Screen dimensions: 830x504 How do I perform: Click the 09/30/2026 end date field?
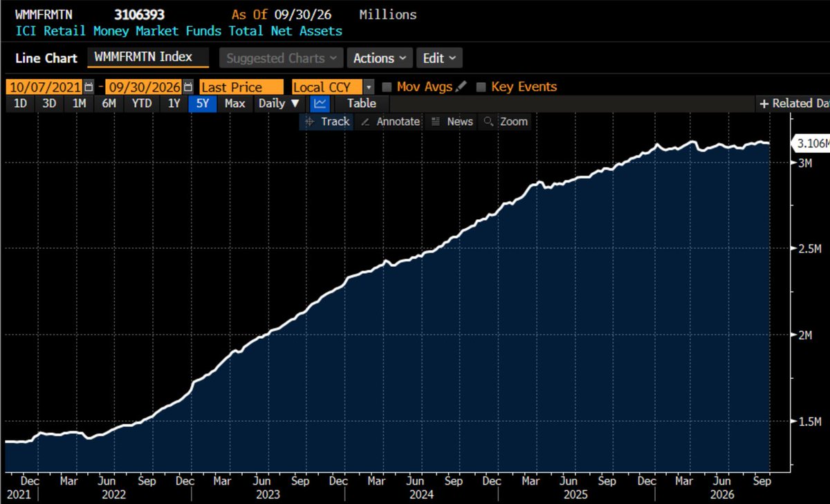point(142,87)
